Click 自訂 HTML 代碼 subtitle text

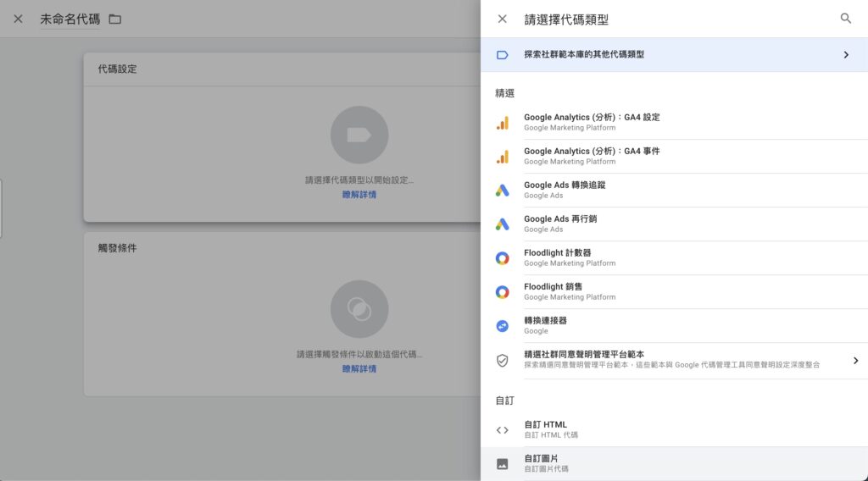[x=551, y=435]
